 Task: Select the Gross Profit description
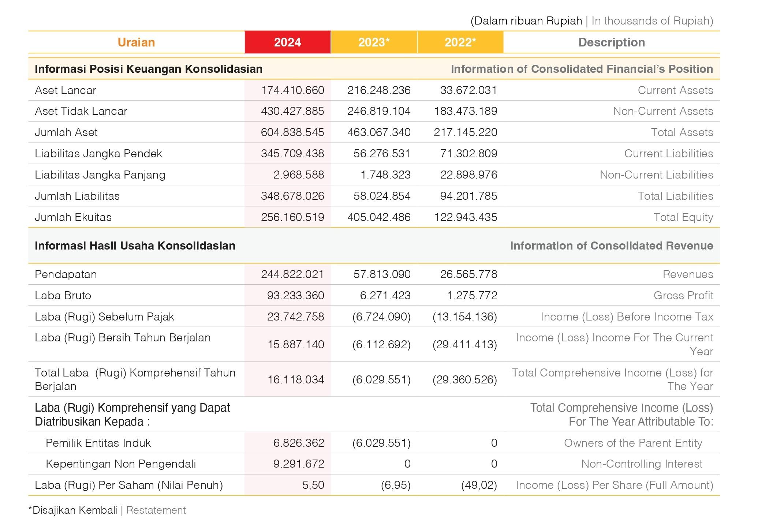683,296
